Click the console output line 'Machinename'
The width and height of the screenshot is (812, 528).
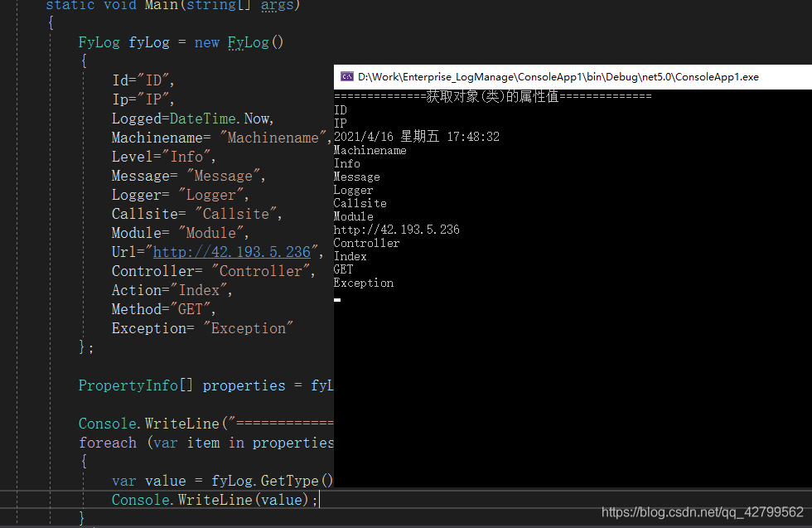tap(370, 150)
